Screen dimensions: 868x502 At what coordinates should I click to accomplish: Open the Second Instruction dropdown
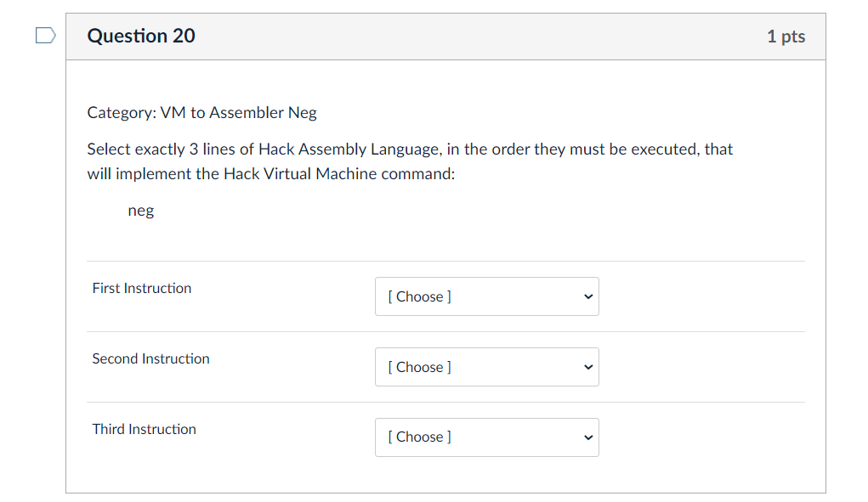pos(486,367)
